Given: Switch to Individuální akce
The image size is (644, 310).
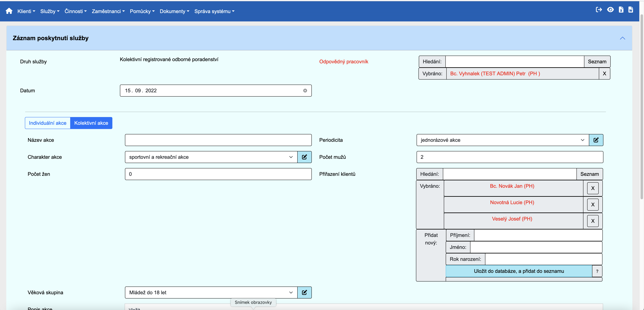Looking at the screenshot, I should [48, 123].
